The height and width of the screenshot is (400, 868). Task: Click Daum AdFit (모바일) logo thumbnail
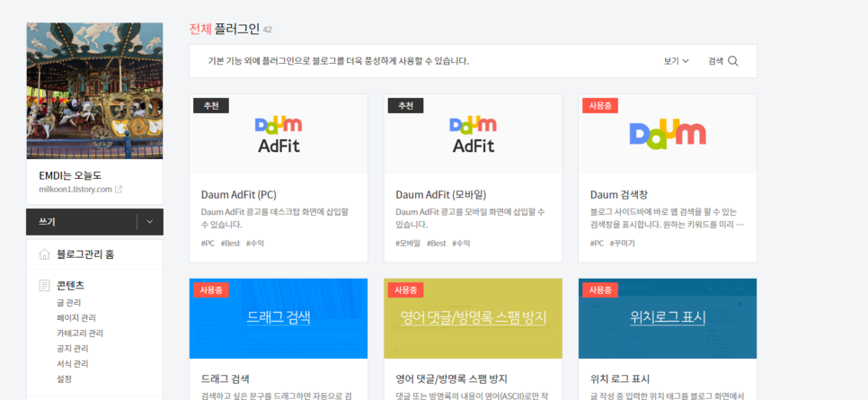click(x=474, y=135)
